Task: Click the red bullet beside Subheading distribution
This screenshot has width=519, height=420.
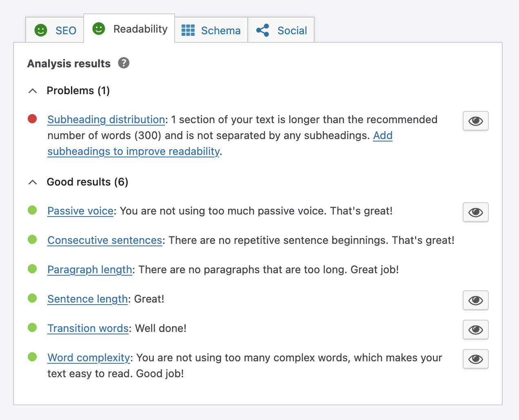Action: coord(32,119)
